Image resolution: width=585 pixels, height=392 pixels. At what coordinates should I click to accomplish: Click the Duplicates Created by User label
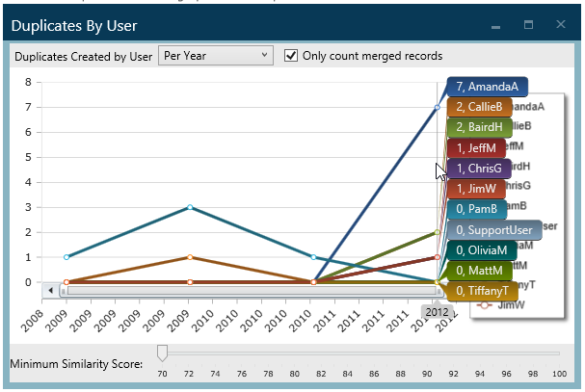(84, 57)
